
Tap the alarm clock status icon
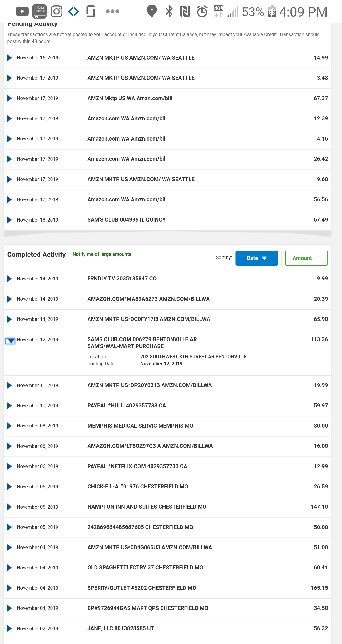(x=202, y=11)
